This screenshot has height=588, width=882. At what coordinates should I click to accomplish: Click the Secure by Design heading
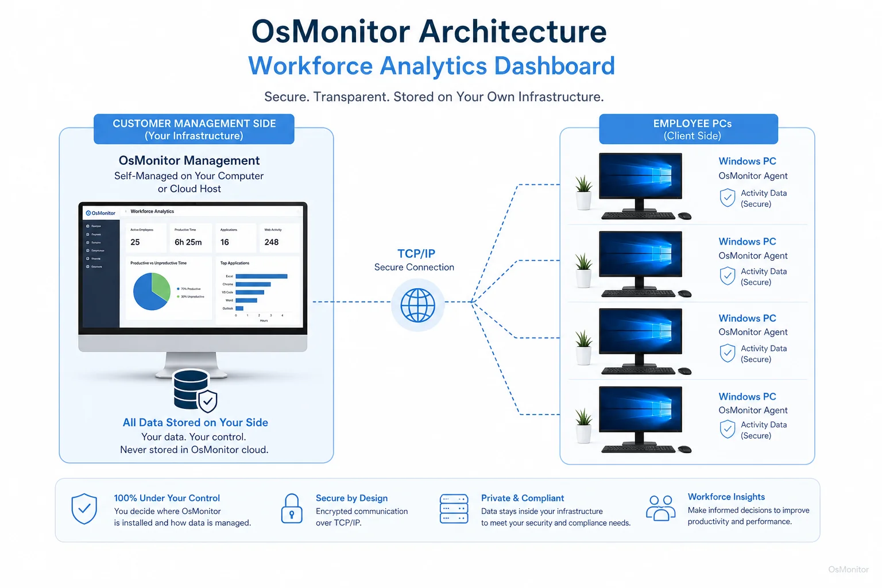[352, 498]
